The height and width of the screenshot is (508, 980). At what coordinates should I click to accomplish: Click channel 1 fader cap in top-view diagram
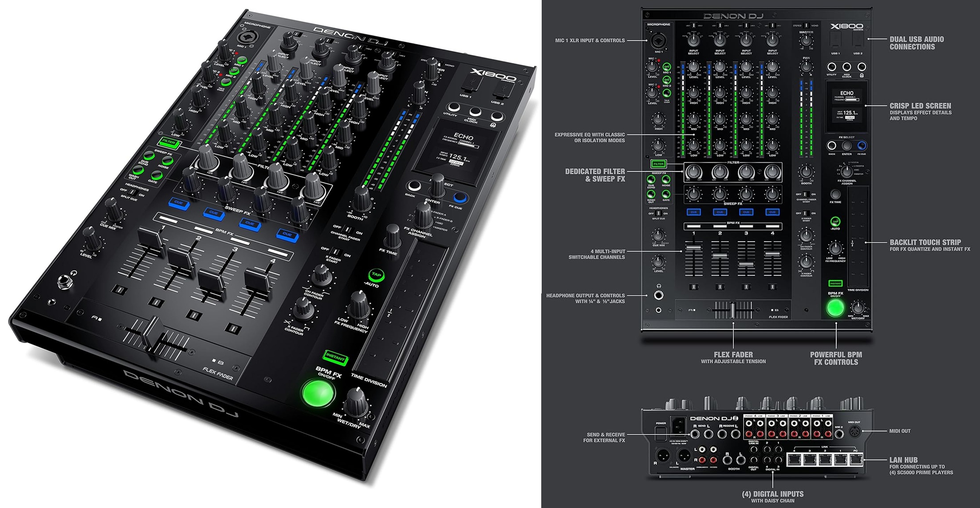coord(694,248)
